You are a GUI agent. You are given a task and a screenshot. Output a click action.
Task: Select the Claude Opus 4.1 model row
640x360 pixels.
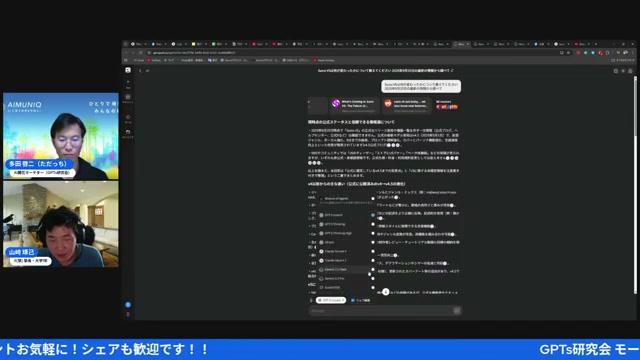tap(346, 260)
